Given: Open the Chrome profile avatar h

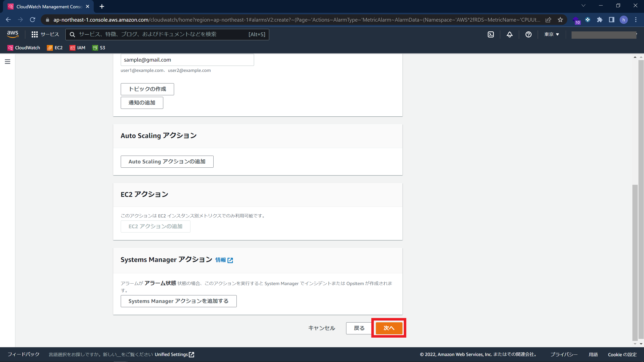Looking at the screenshot, I should tap(624, 20).
